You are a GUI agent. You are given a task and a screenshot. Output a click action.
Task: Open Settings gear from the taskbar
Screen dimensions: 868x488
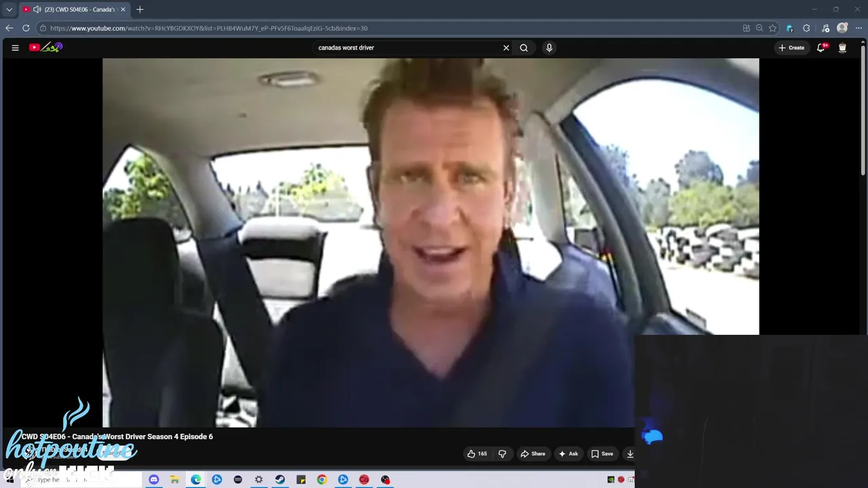(x=258, y=479)
